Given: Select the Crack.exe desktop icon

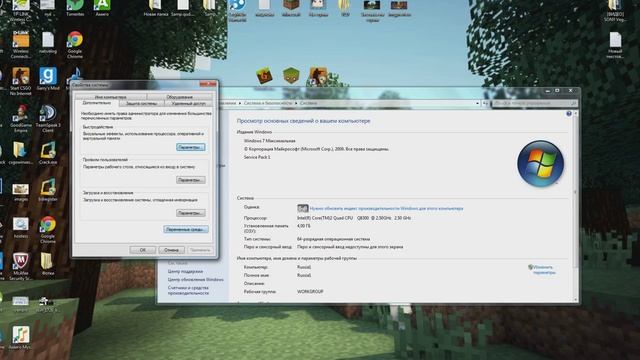Looking at the screenshot, I should click(48, 153).
